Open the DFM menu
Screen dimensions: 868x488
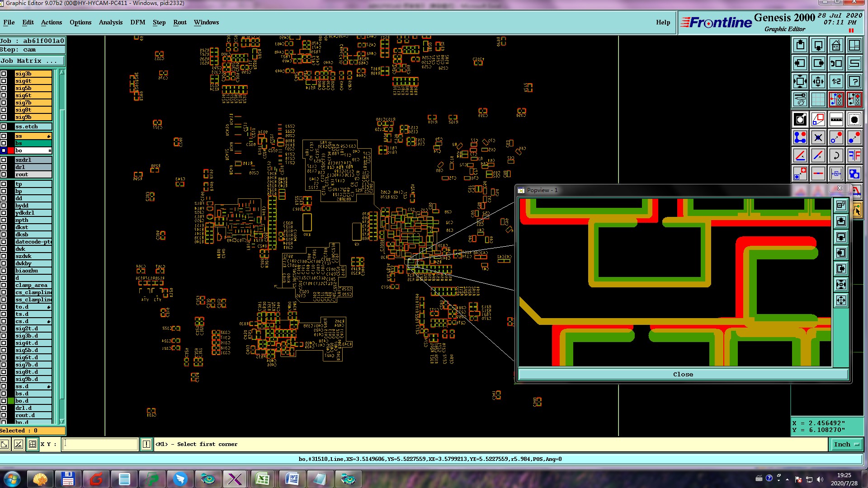click(137, 22)
